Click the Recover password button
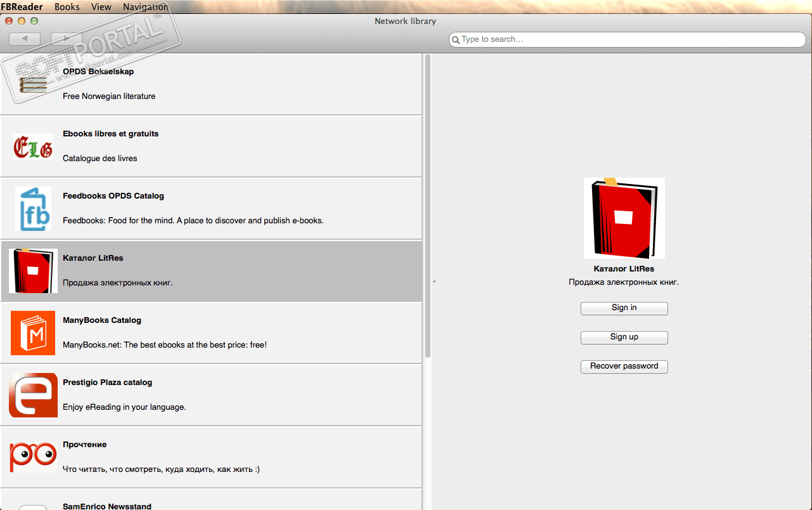The image size is (812, 510). (x=624, y=367)
